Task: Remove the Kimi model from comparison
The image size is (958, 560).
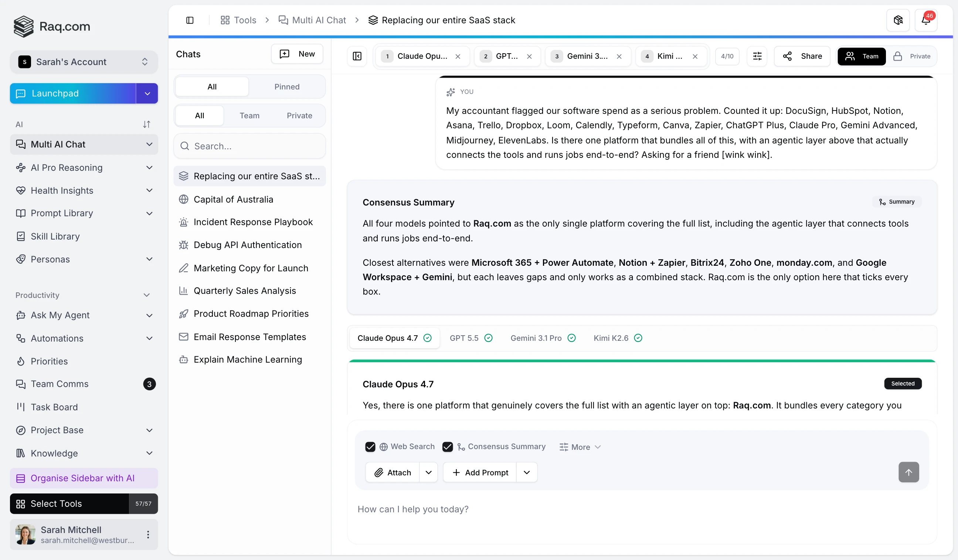Action: click(x=695, y=56)
